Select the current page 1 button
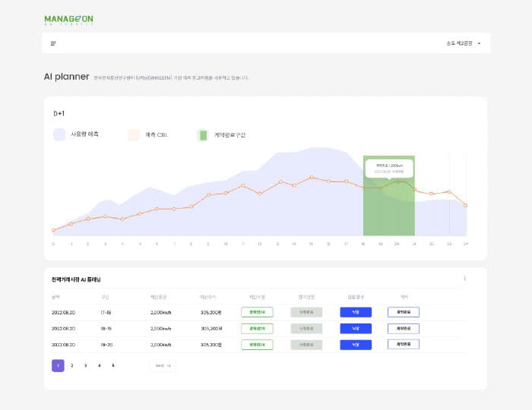The height and width of the screenshot is (410, 532). (x=58, y=365)
